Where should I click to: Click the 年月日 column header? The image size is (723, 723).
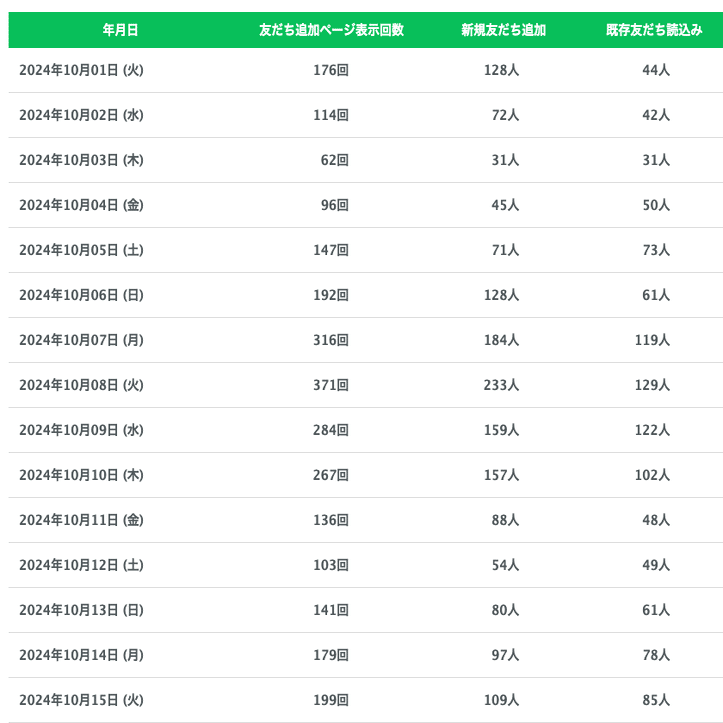[120, 30]
